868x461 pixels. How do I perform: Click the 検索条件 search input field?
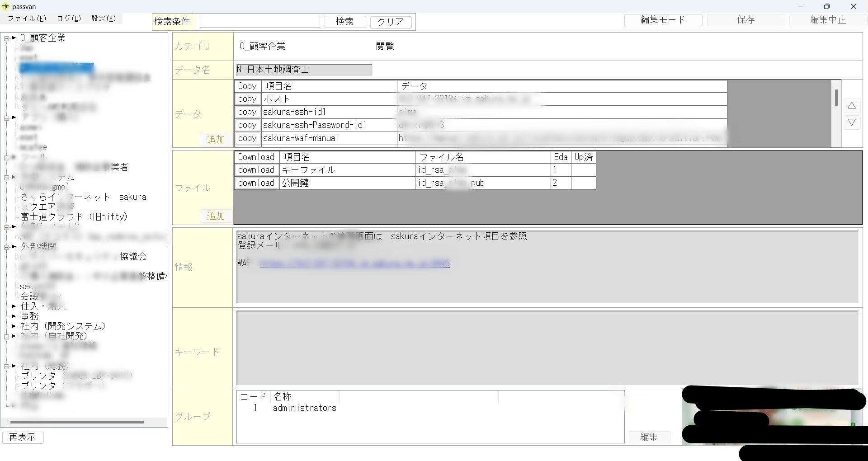click(x=259, y=22)
